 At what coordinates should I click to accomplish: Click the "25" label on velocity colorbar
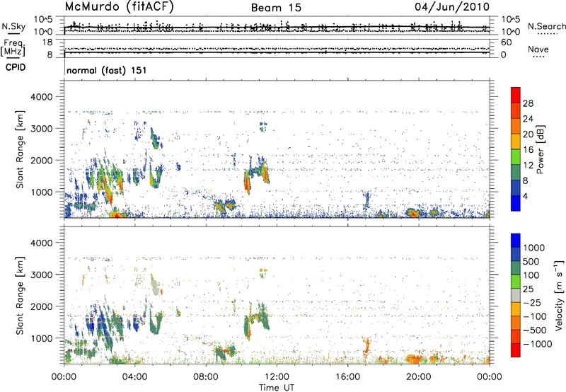tap(528, 289)
